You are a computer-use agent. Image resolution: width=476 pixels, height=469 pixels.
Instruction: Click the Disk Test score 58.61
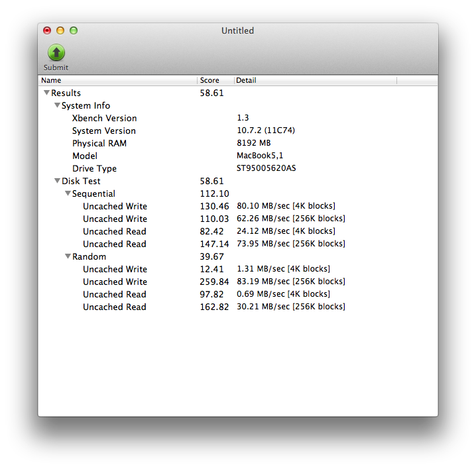click(x=211, y=181)
